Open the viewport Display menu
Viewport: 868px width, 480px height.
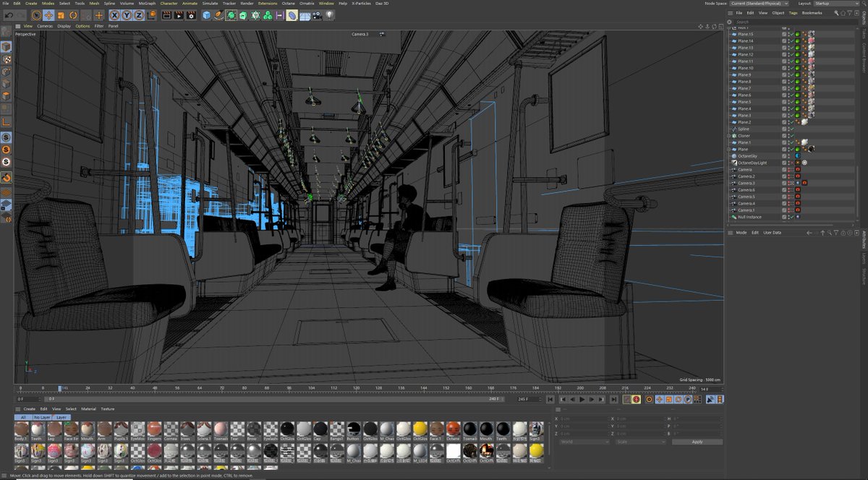64,26
